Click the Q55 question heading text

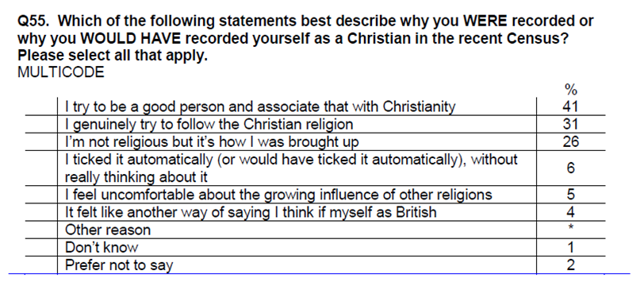click(305, 38)
